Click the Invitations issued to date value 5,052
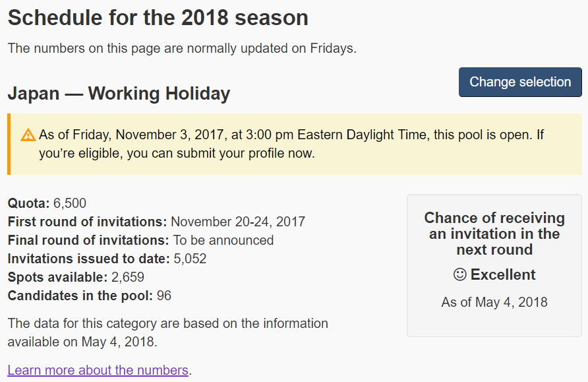 pyautogui.click(x=190, y=259)
